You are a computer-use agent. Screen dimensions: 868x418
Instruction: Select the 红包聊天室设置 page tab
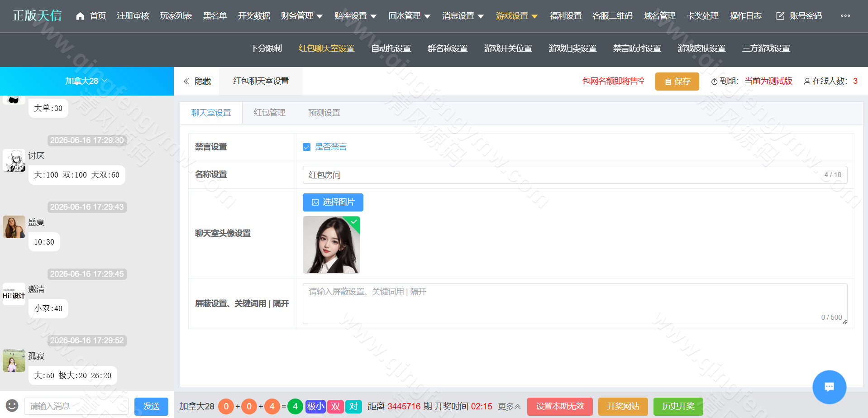point(261,81)
